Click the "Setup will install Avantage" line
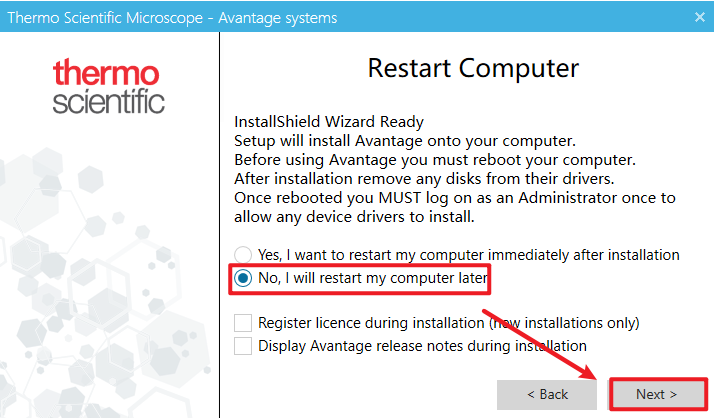 pyautogui.click(x=404, y=141)
